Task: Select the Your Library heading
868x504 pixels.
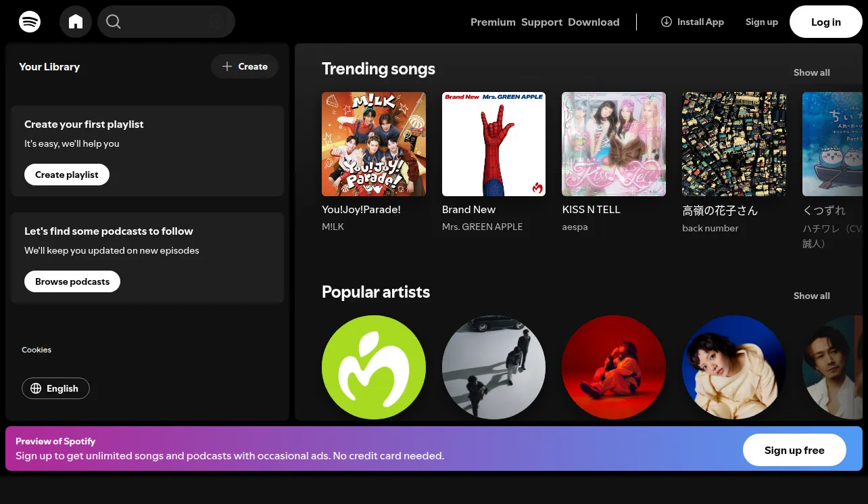Action: (49, 66)
